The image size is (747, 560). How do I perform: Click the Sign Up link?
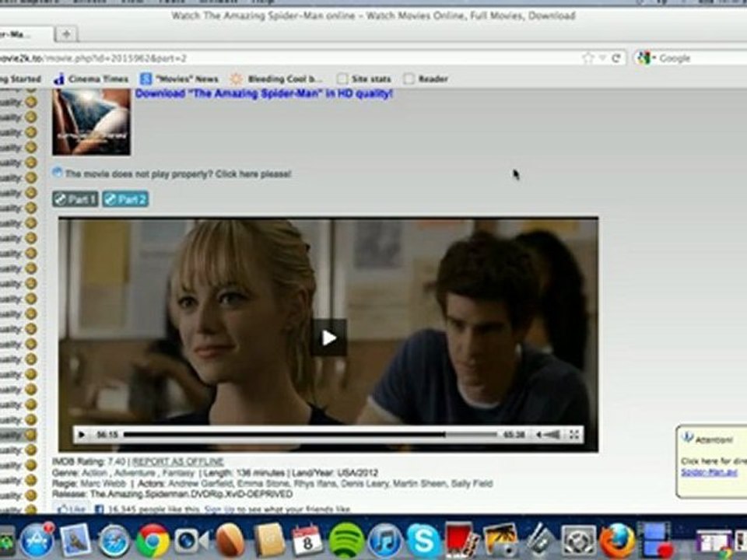click(x=219, y=509)
